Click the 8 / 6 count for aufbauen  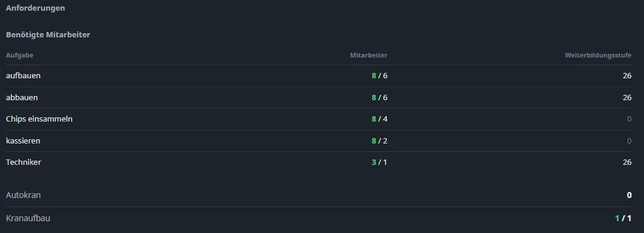tap(380, 76)
